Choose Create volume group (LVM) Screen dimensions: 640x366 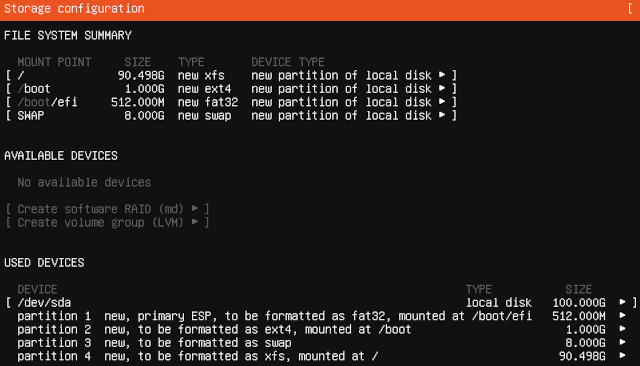(107, 222)
